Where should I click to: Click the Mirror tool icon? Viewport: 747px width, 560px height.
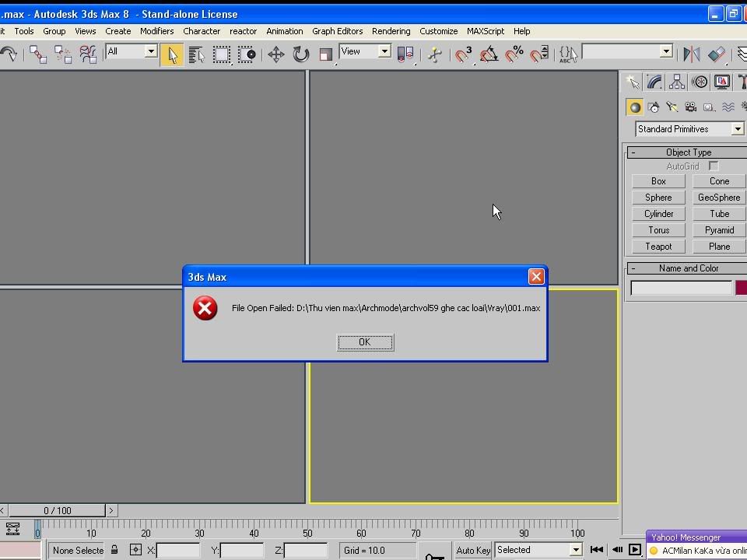(691, 54)
